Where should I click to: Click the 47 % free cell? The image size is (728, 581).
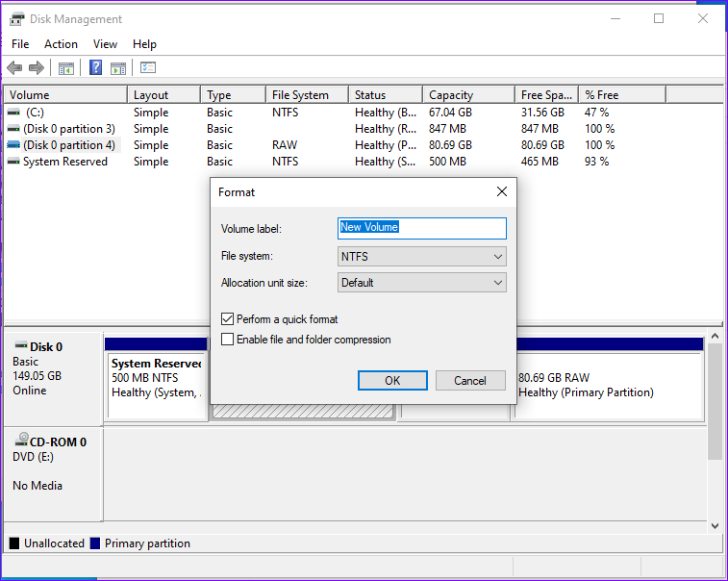[x=596, y=113]
